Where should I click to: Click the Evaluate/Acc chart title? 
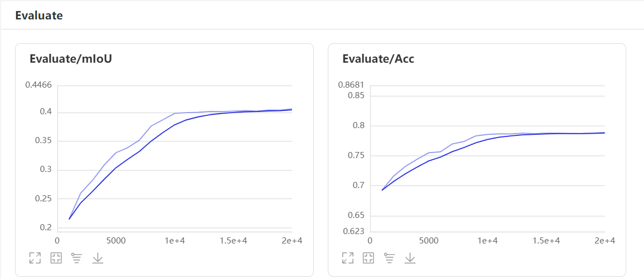point(378,59)
